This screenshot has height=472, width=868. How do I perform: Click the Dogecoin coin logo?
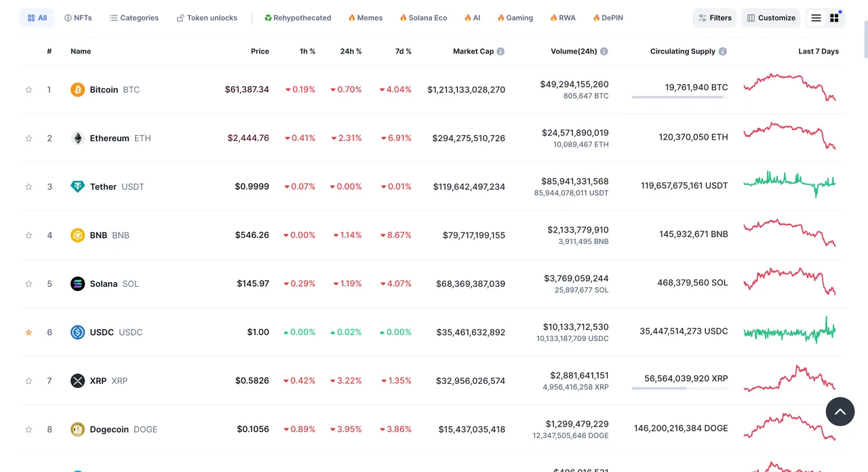click(78, 429)
